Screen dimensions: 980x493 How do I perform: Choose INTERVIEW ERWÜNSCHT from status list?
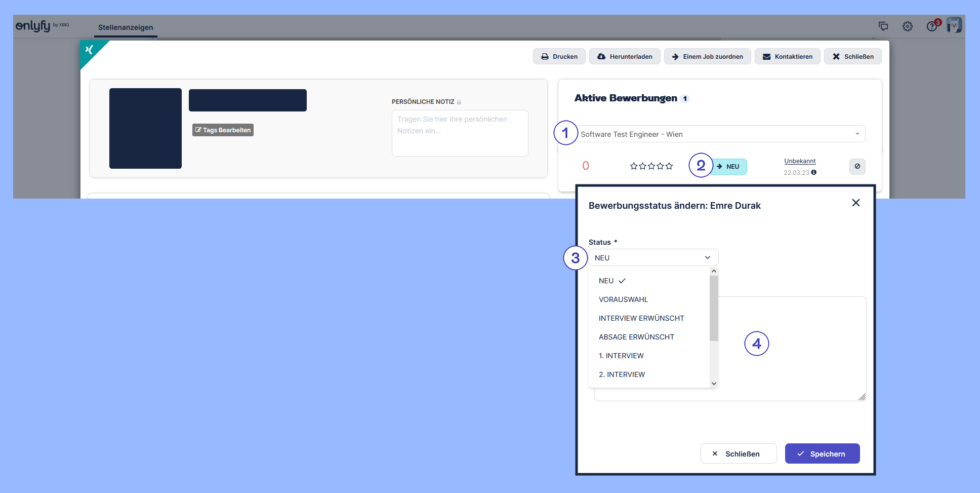pos(641,318)
